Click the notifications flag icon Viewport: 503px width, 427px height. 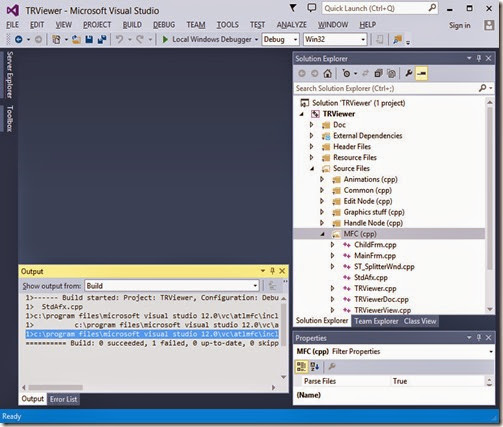293,8
